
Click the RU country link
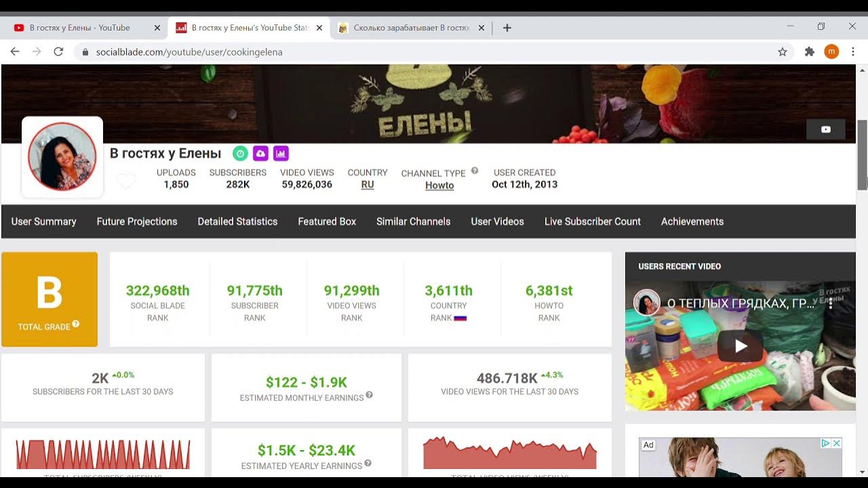pyautogui.click(x=368, y=184)
